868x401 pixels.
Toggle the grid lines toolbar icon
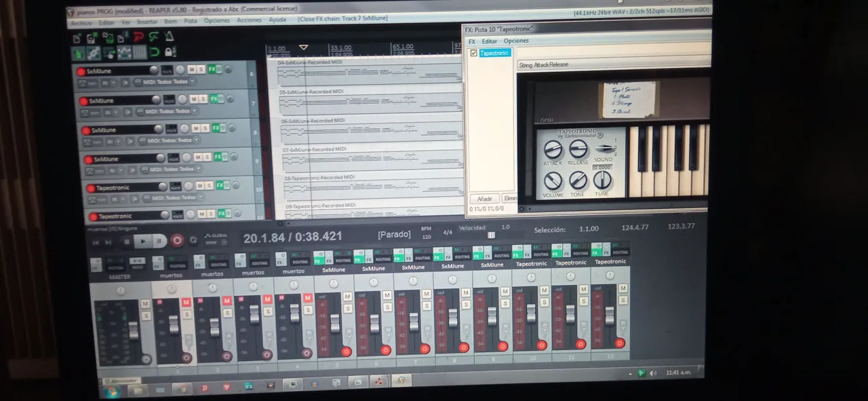tap(140, 52)
